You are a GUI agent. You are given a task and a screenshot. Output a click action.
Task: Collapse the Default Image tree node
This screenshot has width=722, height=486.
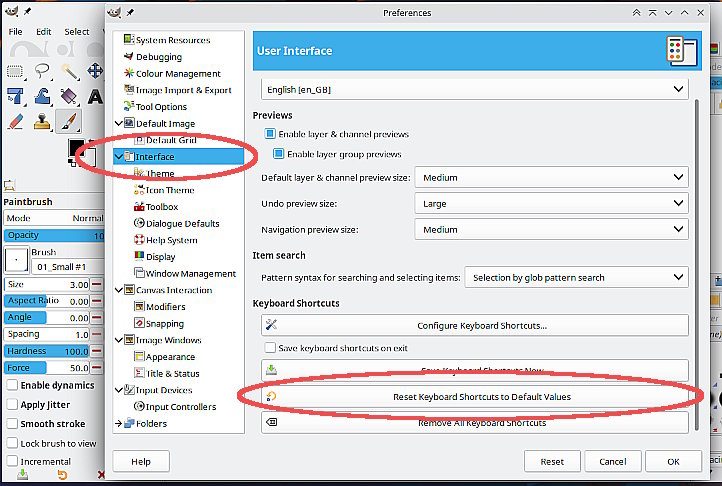coord(118,123)
